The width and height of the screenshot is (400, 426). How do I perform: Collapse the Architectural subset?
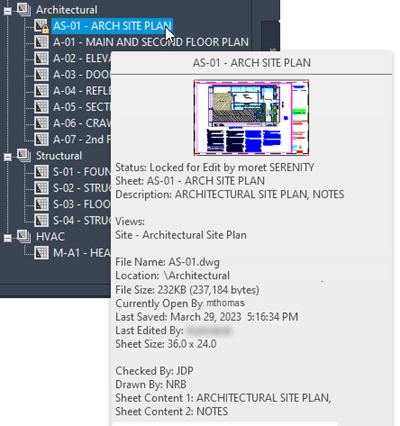pos(7,11)
